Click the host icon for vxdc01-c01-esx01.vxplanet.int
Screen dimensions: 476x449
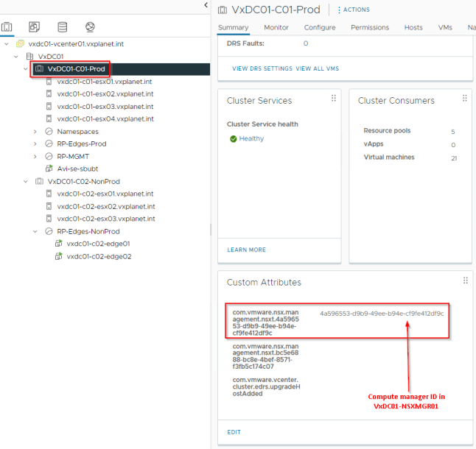[x=49, y=82]
